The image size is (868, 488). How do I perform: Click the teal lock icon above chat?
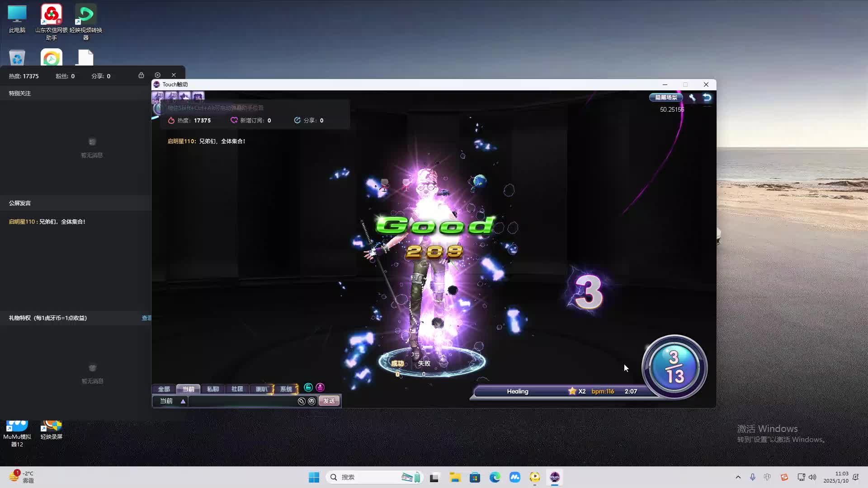coord(308,387)
